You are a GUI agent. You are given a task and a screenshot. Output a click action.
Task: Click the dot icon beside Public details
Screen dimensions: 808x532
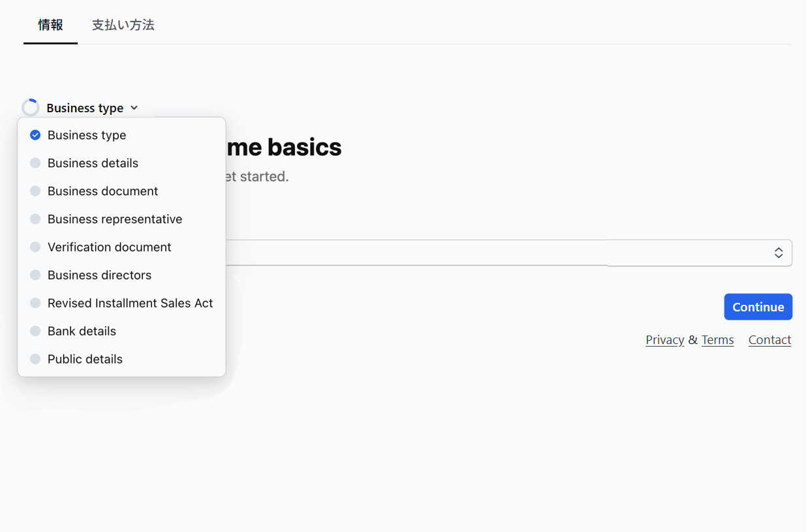35,359
